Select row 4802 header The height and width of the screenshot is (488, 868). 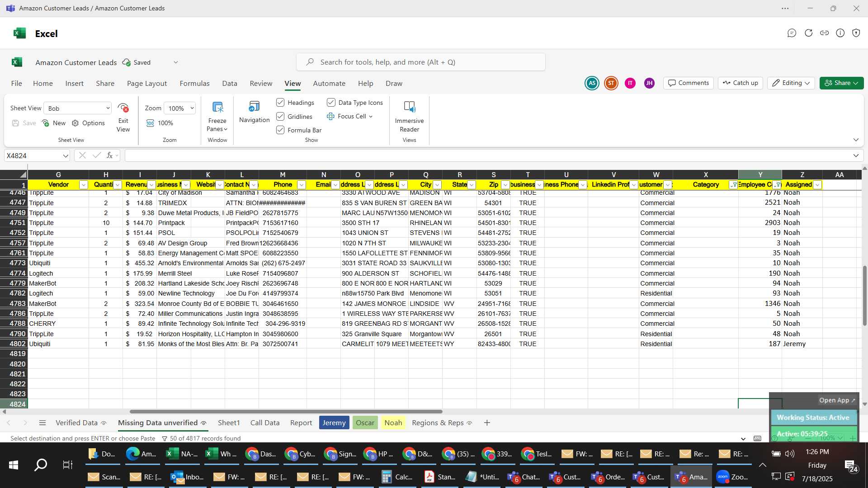pos(14,344)
